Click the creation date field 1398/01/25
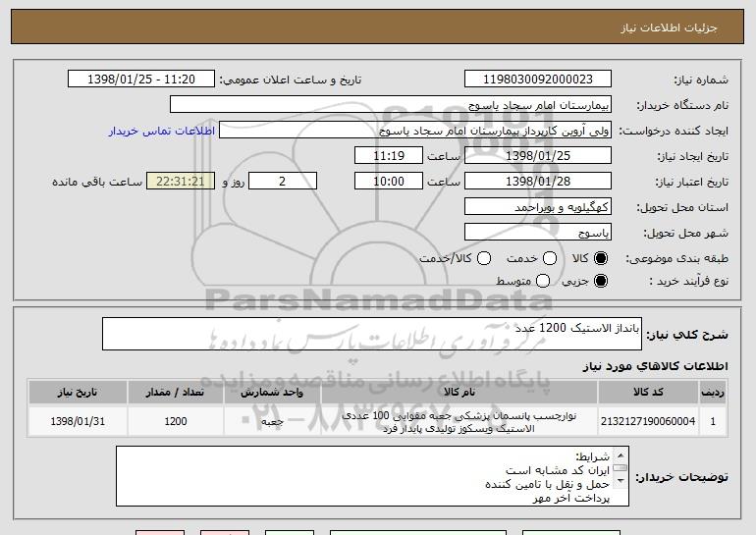Screen dimensions: 756x535 point(538,156)
